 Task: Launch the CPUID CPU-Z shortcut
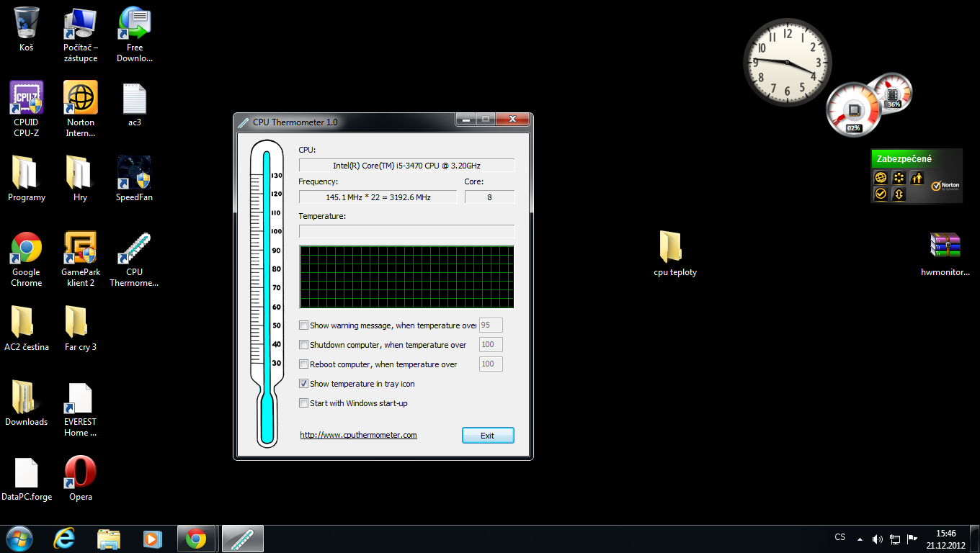point(27,109)
